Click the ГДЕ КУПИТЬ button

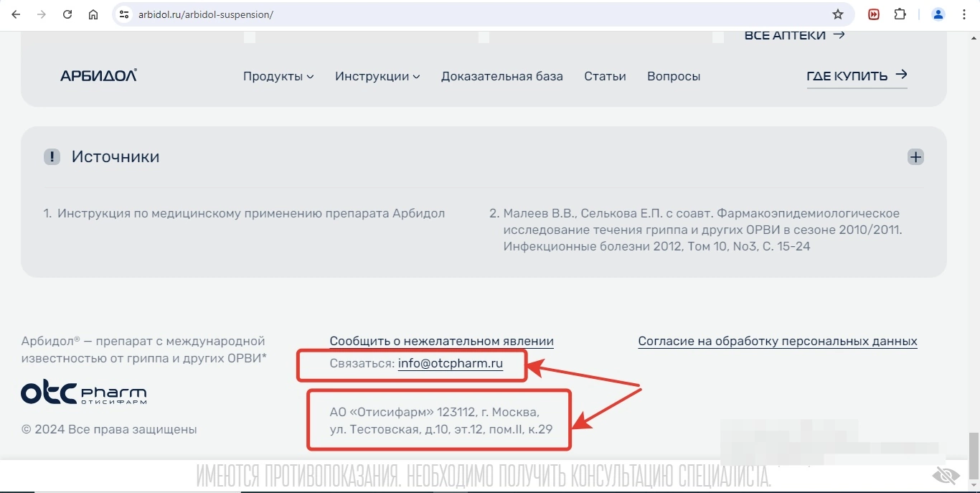pos(857,76)
